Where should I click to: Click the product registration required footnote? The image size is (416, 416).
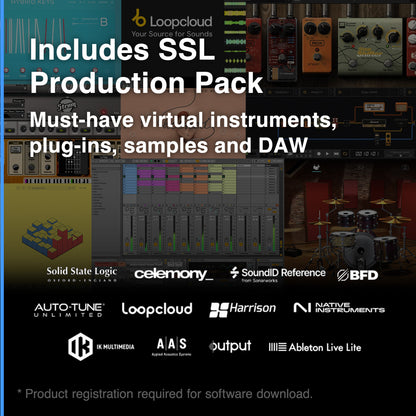point(165,394)
